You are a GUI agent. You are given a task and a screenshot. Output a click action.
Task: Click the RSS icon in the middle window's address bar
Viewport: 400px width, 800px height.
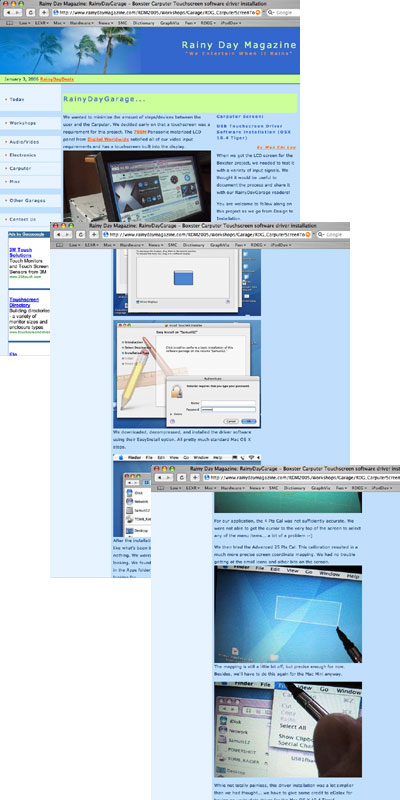(x=308, y=234)
